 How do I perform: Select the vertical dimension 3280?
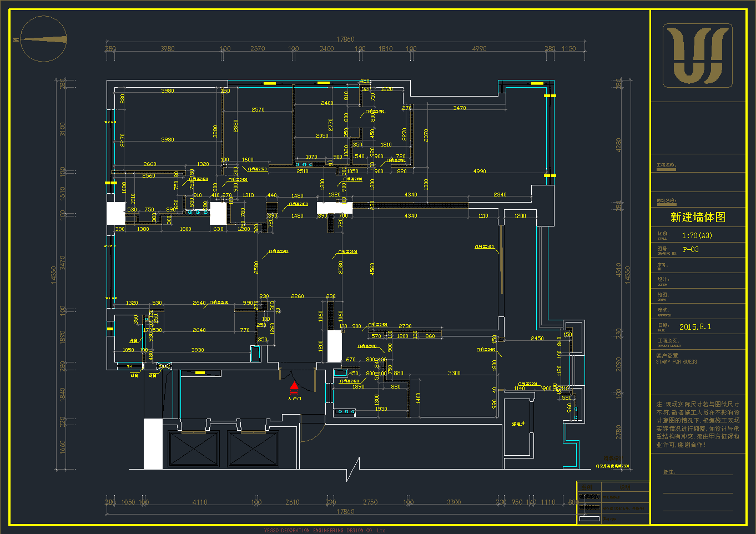coord(215,132)
